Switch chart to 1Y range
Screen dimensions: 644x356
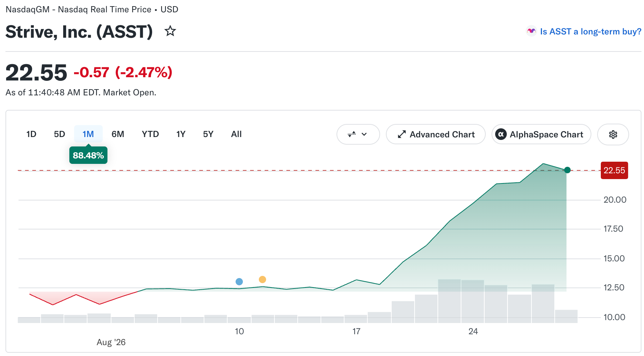pyautogui.click(x=181, y=134)
